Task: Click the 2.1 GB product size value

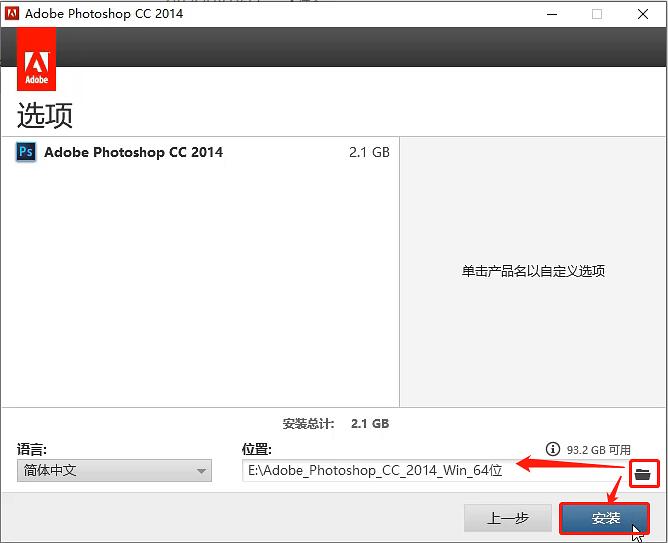Action: click(369, 152)
